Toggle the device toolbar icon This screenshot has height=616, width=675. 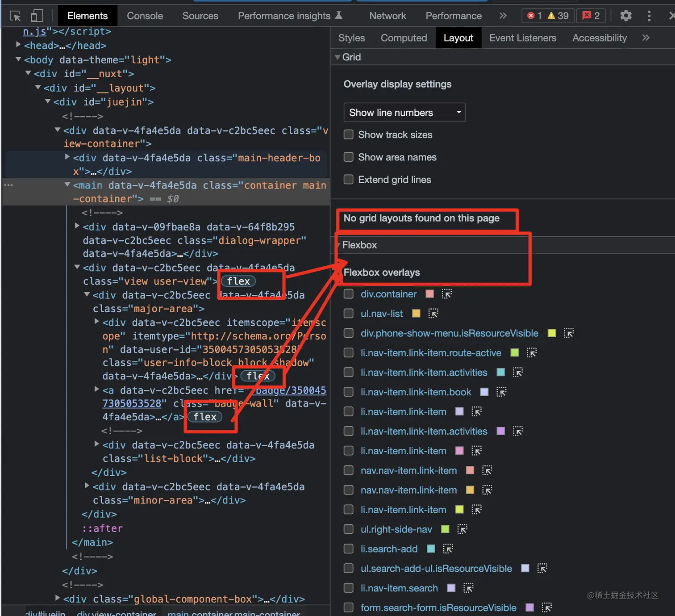click(37, 16)
